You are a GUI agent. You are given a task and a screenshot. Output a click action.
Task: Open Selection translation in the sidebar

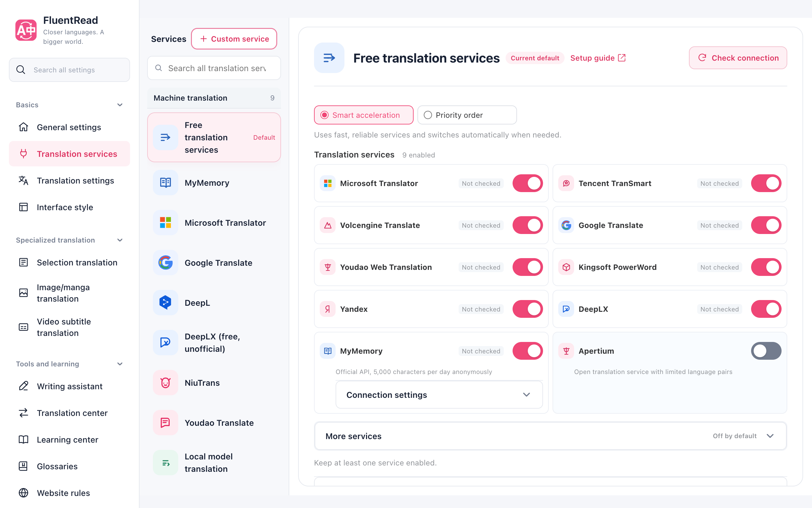click(x=69, y=262)
